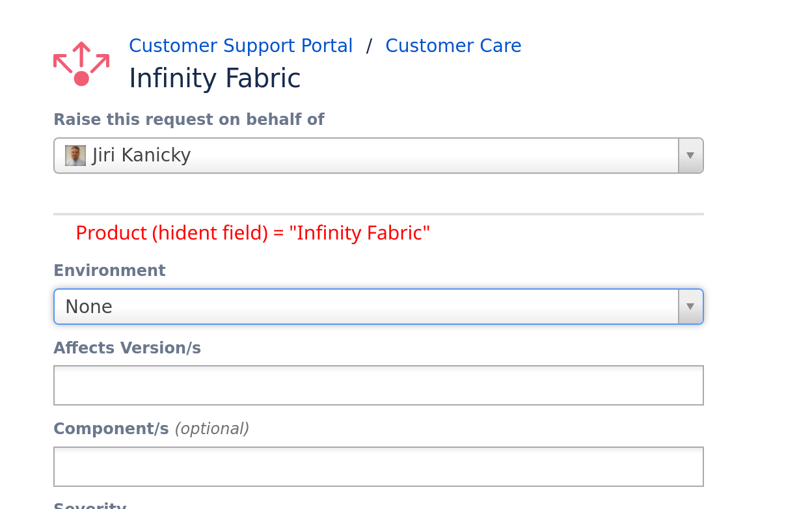The image size is (812, 509).
Task: Click the 'Jiri Kanicky' name in requester field
Action: pyautogui.click(x=141, y=156)
